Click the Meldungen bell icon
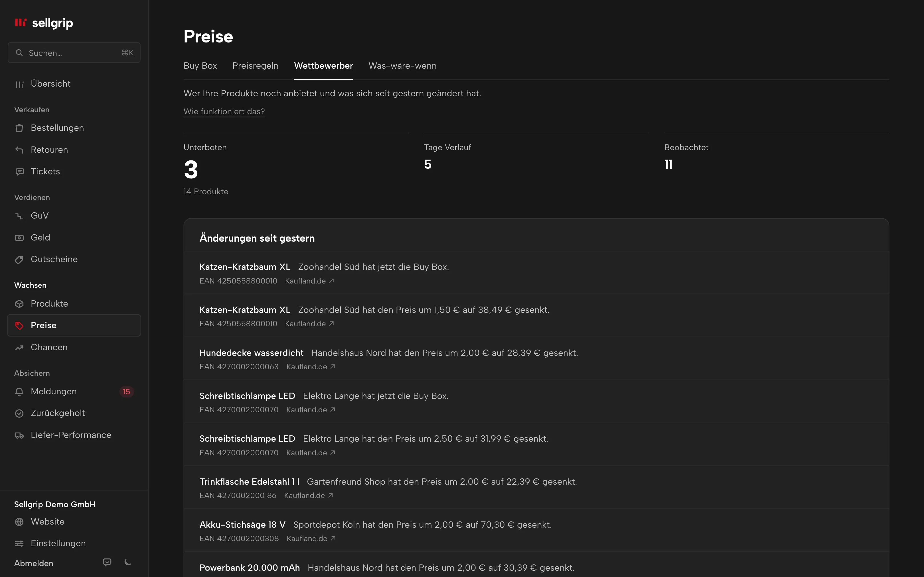This screenshot has height=577, width=924. (x=19, y=392)
